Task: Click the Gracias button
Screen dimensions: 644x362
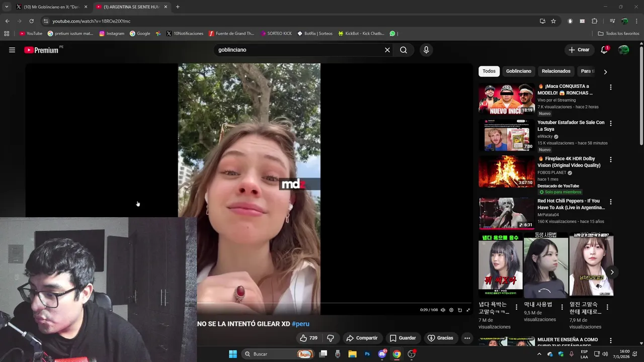Action: point(441,338)
